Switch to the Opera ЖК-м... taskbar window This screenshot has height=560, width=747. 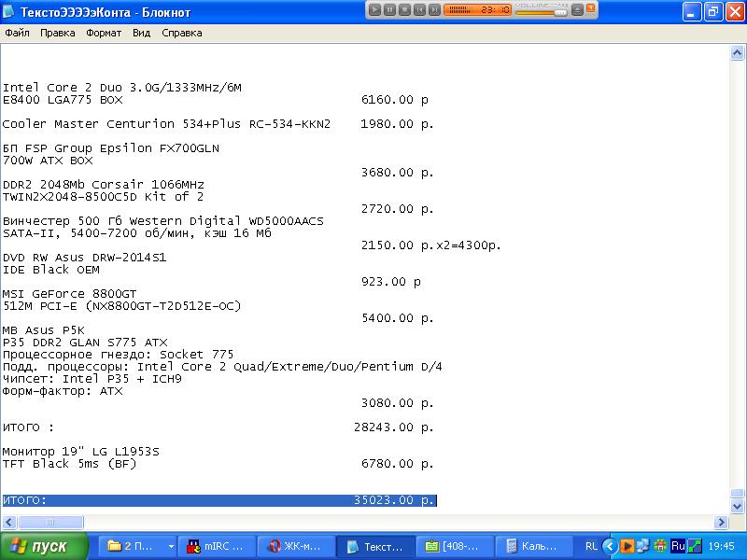296,546
